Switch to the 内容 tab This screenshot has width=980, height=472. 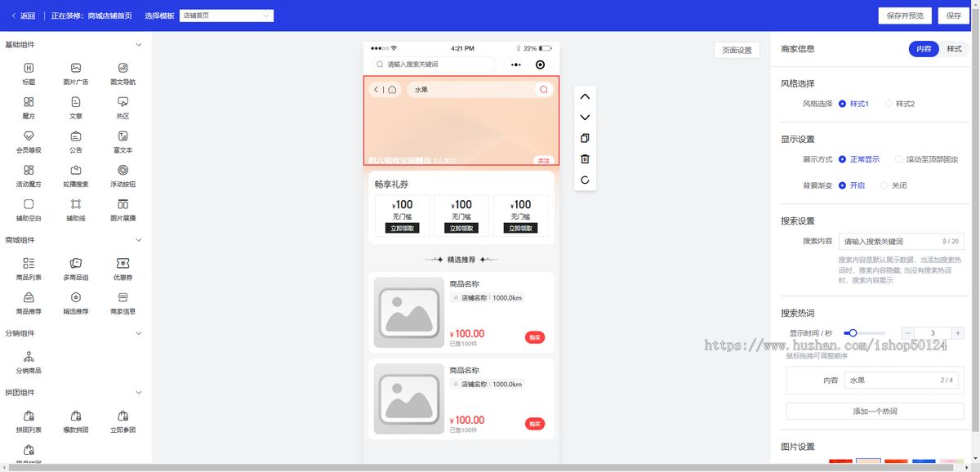(924, 49)
